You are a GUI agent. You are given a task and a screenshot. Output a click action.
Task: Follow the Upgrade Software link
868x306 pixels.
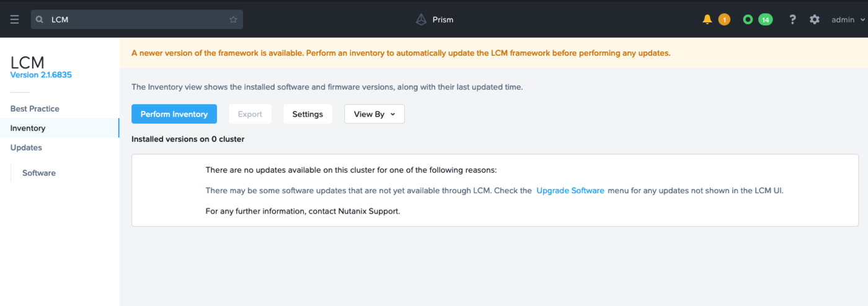(x=570, y=191)
